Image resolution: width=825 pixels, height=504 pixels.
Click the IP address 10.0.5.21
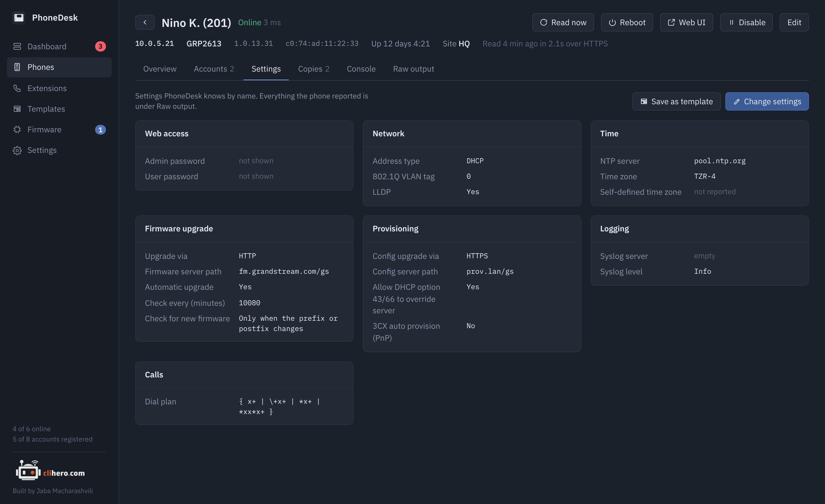pyautogui.click(x=154, y=44)
